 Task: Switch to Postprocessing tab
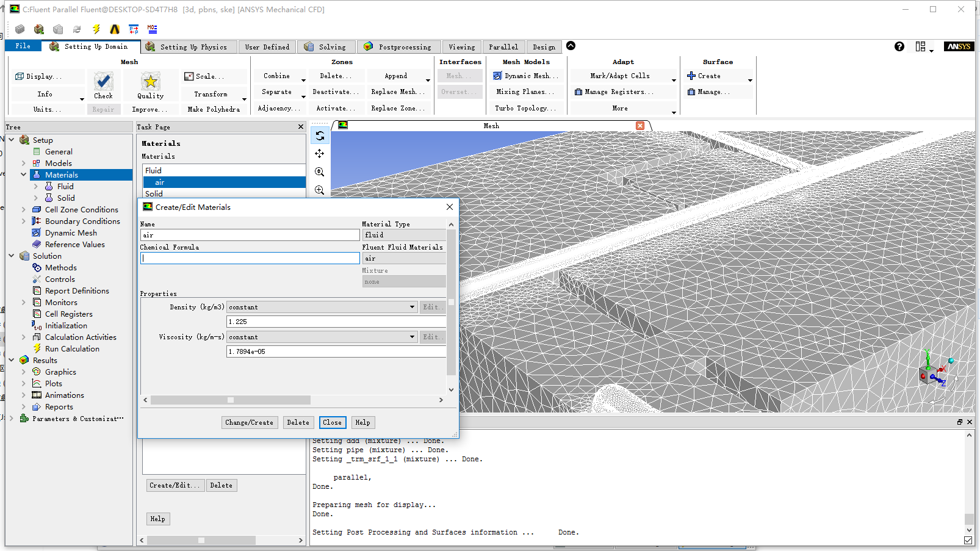pyautogui.click(x=398, y=47)
